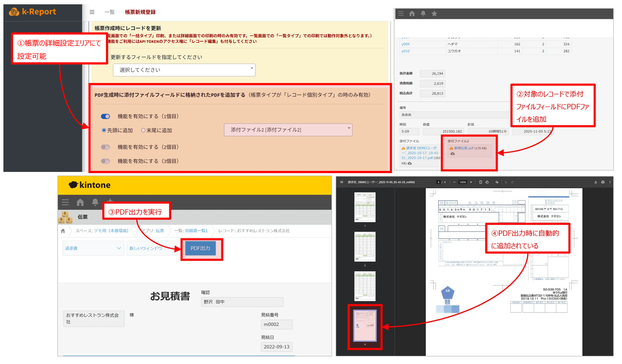Open PDF viewer sidebar hamburger menu
The image size is (622, 364).
[342, 182]
